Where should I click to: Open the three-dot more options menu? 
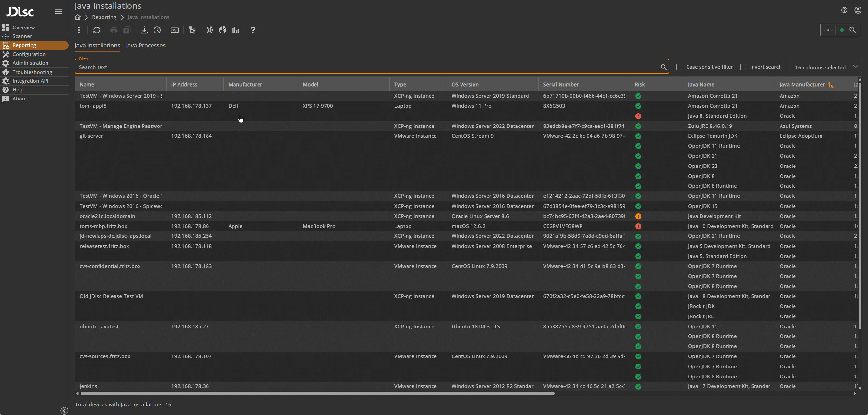pos(79,30)
